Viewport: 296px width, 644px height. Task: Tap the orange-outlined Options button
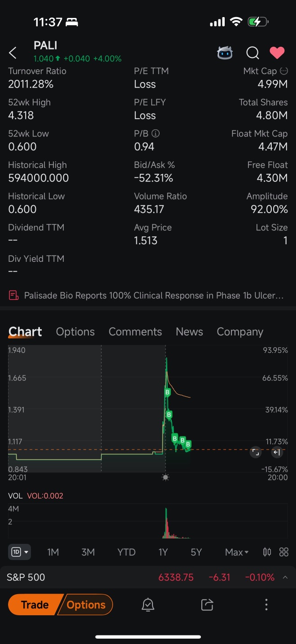[86, 604]
